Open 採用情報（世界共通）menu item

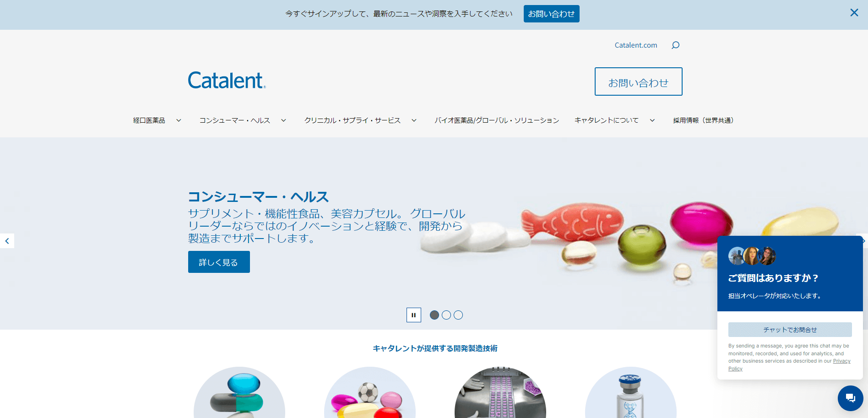pos(703,120)
